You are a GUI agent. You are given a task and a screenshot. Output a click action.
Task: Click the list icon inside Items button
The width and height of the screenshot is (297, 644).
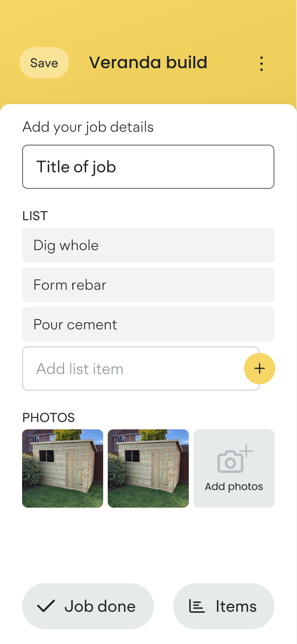click(197, 606)
